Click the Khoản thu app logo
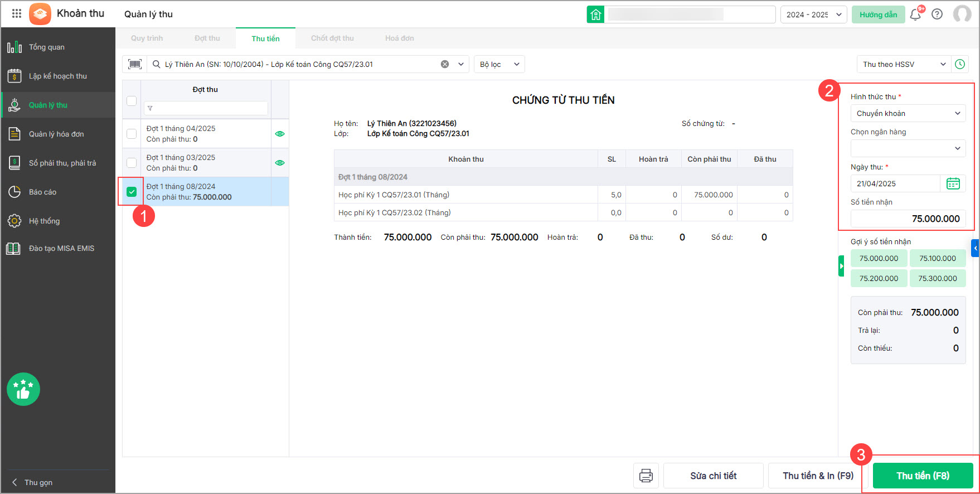The image size is (980, 494). (40, 14)
